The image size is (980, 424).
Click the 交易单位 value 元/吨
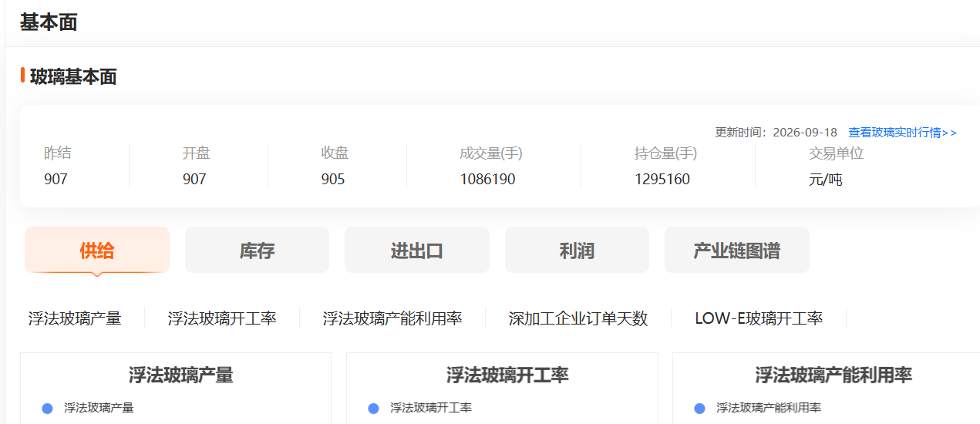coord(826,180)
